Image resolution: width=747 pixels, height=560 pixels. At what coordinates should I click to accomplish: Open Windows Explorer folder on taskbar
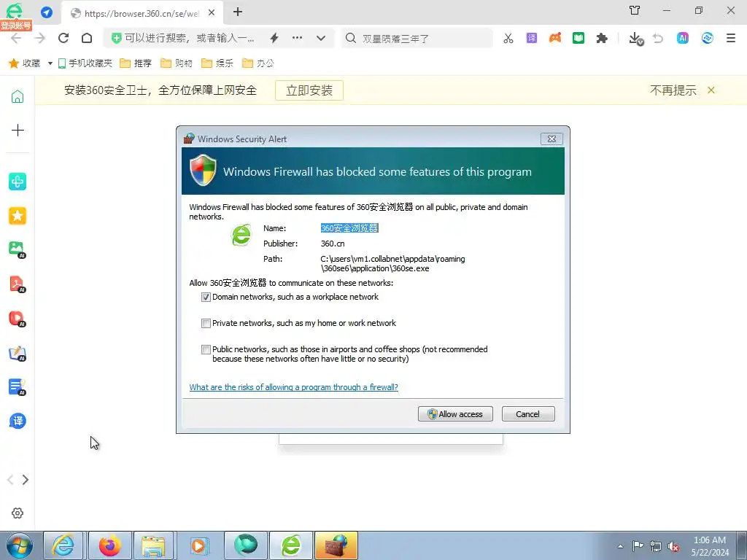(x=153, y=545)
